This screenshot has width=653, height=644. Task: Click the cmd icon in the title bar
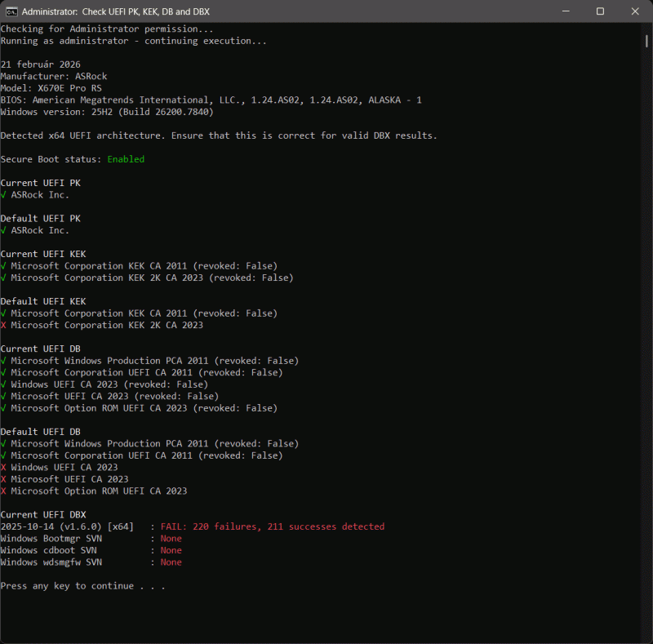click(11, 11)
